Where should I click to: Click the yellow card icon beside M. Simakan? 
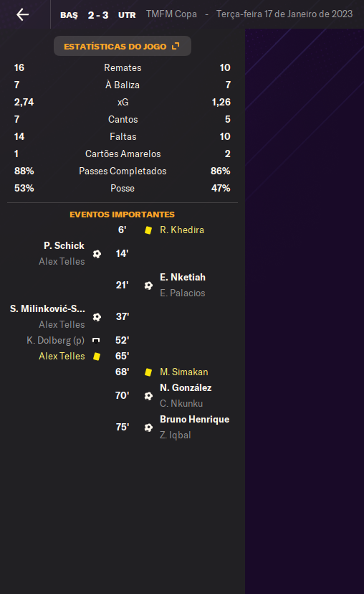click(x=148, y=372)
